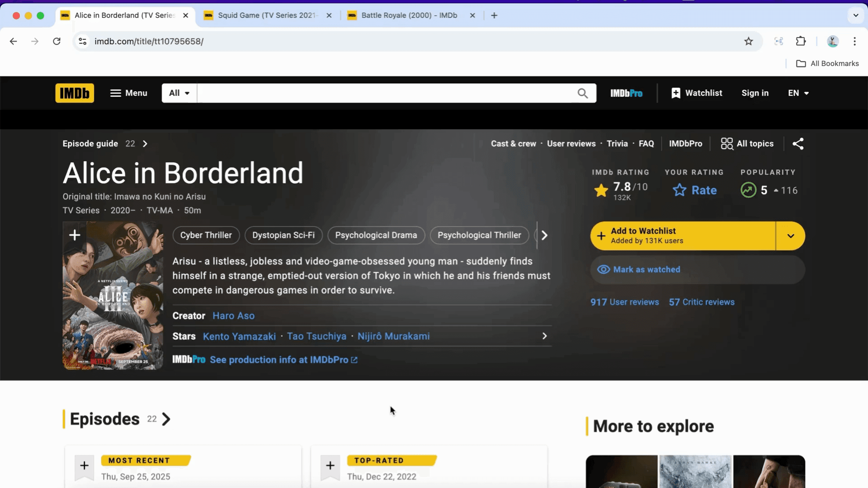The width and height of the screenshot is (868, 488).
Task: Click the share icon near All topics
Action: tap(798, 144)
